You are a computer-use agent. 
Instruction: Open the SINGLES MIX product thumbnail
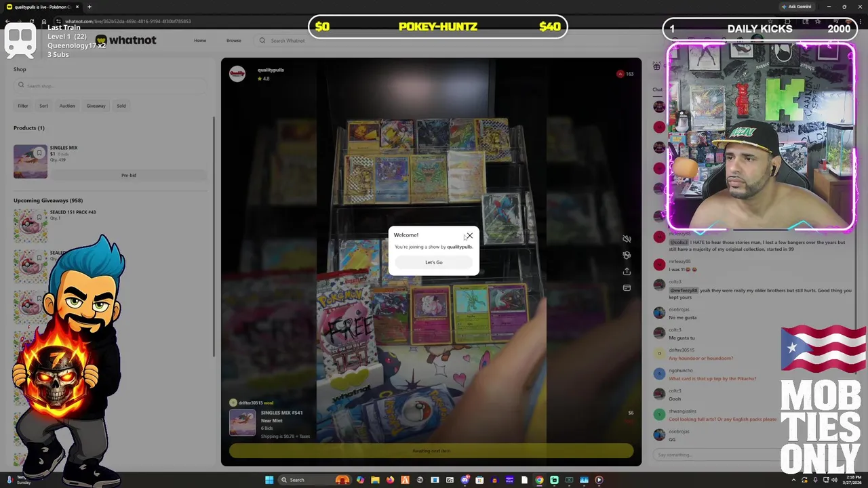(x=31, y=161)
